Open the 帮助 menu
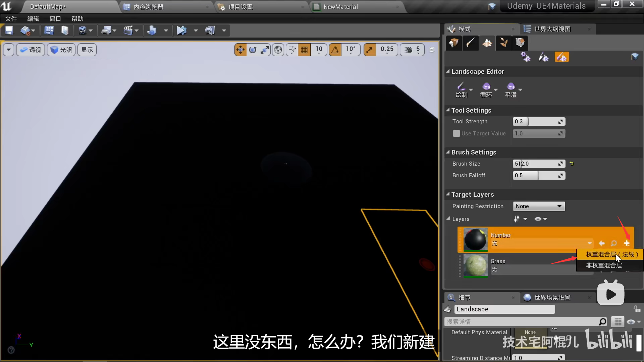The height and width of the screenshot is (362, 644). pyautogui.click(x=77, y=19)
